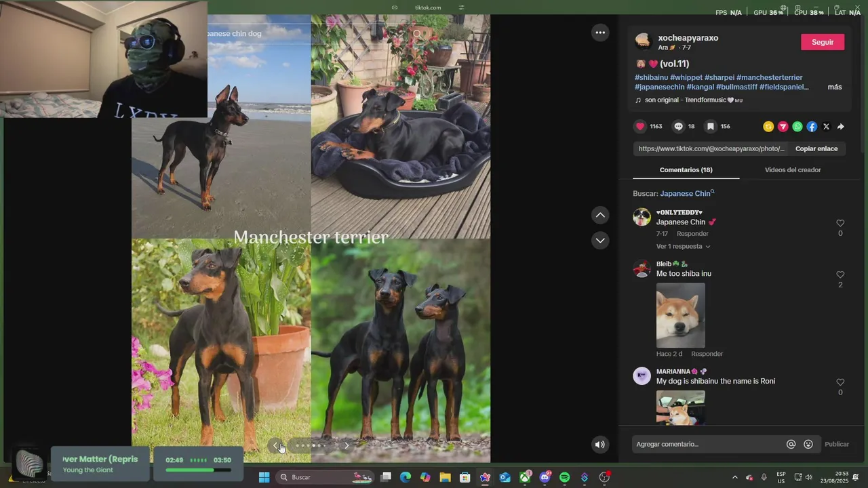Image resolution: width=868 pixels, height=488 pixels.
Task: Share the post on Facebook
Action: pyautogui.click(x=812, y=127)
